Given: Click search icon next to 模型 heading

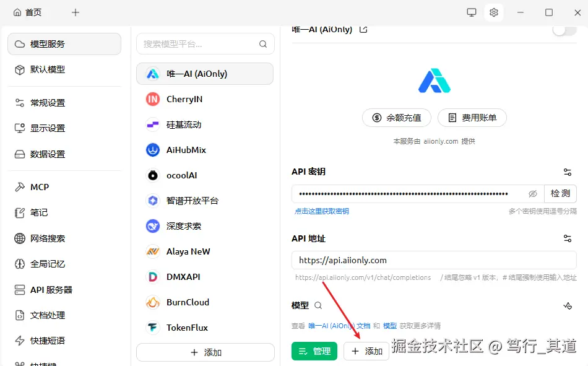Looking at the screenshot, I should click(x=318, y=305).
